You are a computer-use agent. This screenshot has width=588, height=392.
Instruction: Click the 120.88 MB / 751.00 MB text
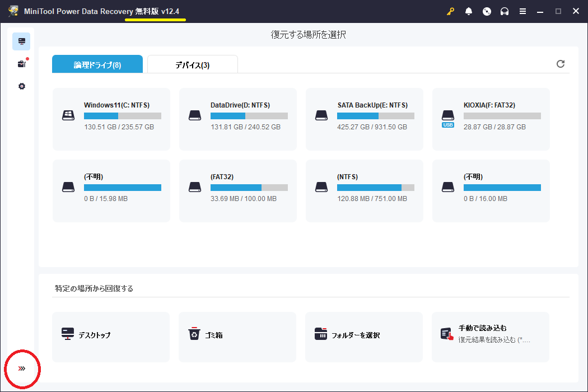click(x=372, y=198)
